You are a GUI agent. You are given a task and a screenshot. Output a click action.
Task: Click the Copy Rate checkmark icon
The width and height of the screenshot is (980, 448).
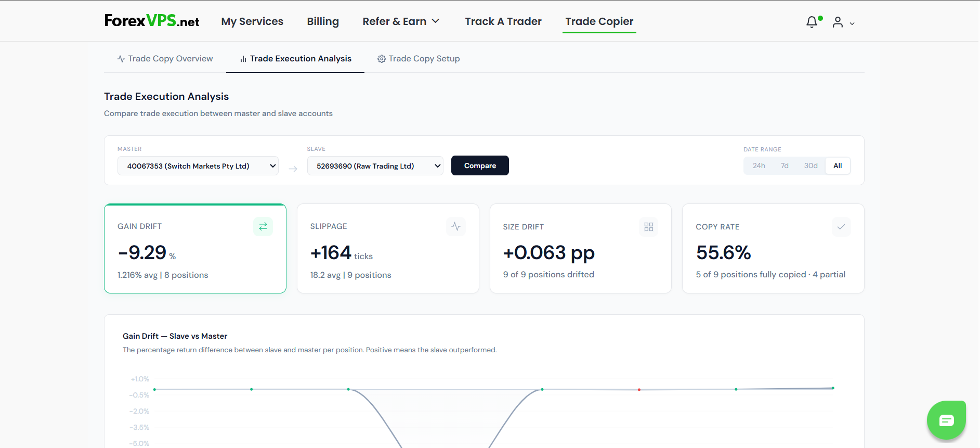click(841, 227)
